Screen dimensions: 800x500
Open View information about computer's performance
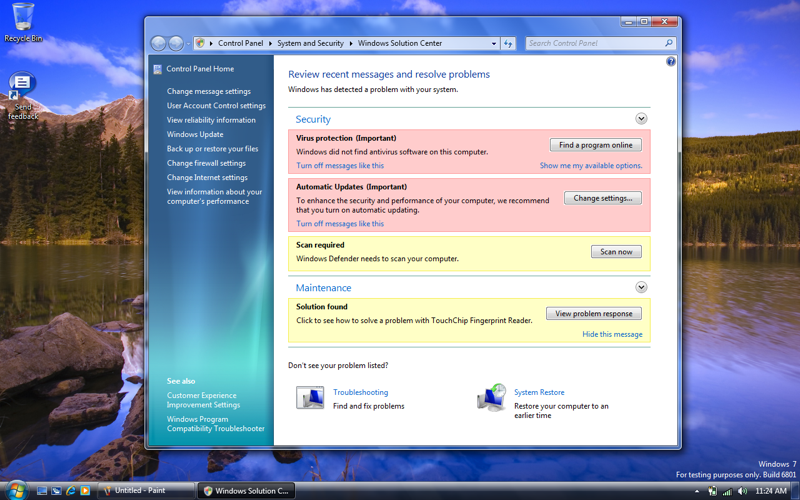pyautogui.click(x=214, y=196)
